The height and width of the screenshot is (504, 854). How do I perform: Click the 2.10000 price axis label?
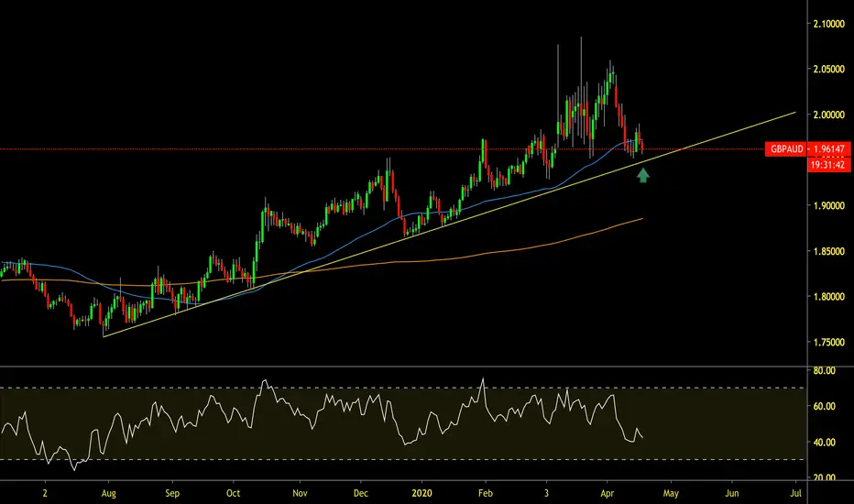tap(828, 24)
